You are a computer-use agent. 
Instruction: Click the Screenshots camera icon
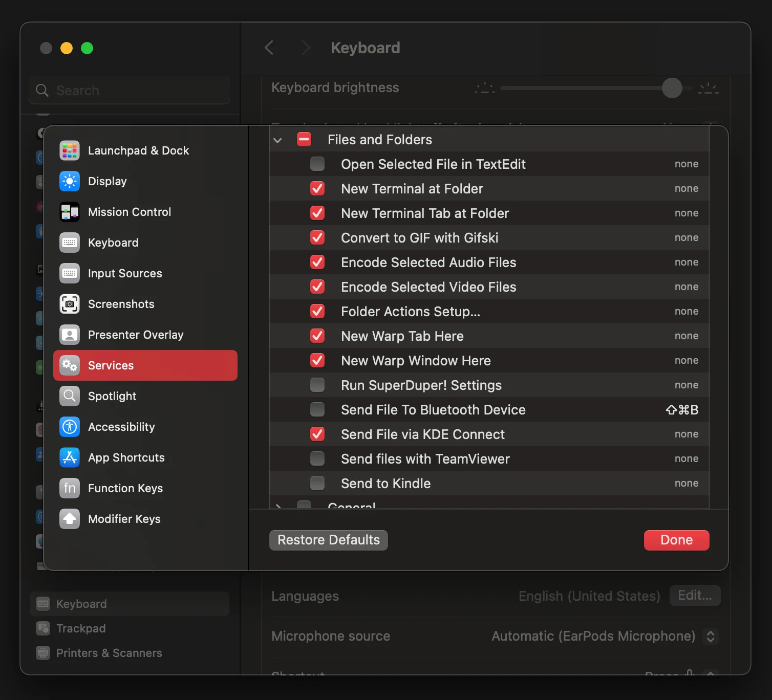70,304
